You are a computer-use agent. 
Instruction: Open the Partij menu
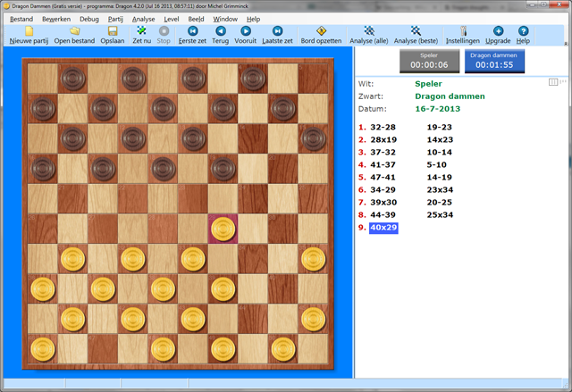115,19
